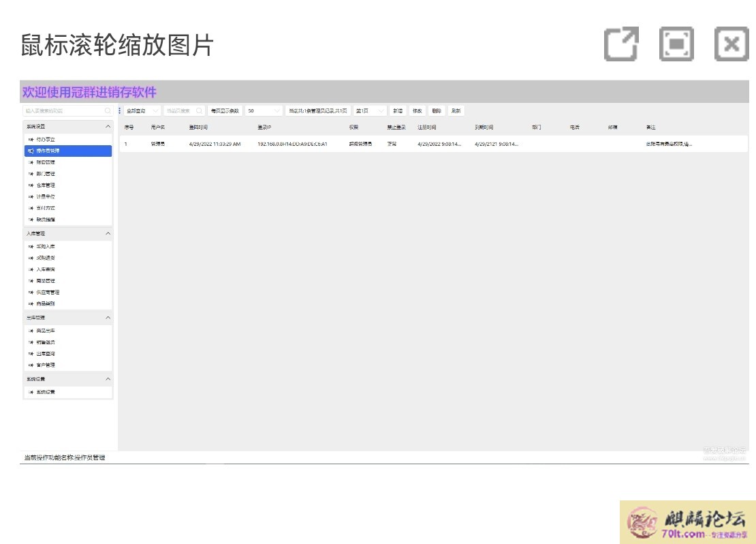The image size is (756, 544).
Task: Open the 第1页 page dropdown
Action: [370, 111]
